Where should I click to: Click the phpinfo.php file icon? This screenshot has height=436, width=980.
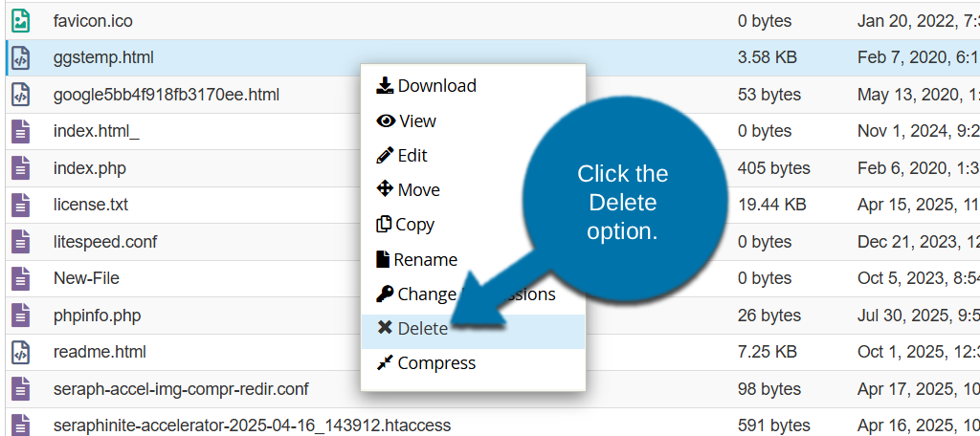(20, 316)
